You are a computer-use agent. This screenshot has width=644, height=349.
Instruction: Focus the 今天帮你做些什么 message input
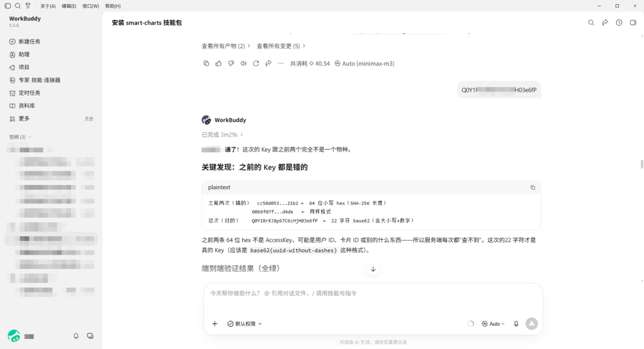tap(373, 293)
